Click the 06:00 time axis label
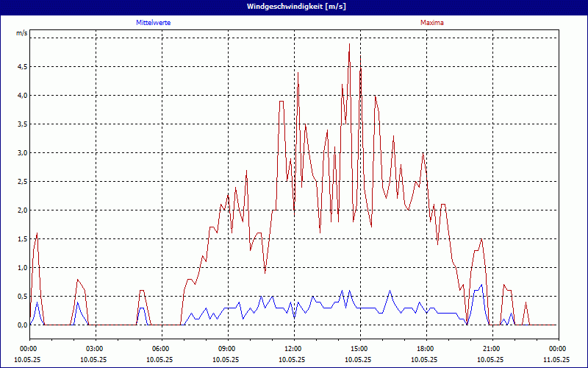 pos(161,349)
